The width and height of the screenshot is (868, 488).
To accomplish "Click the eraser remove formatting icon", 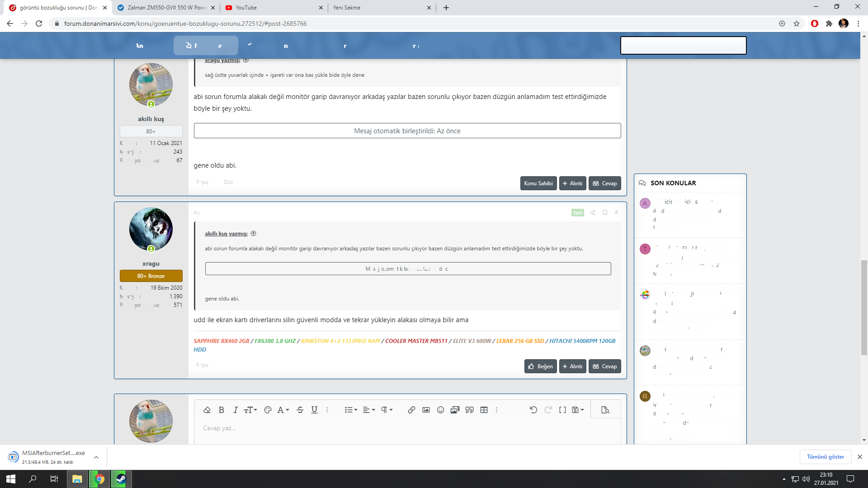I will [207, 410].
